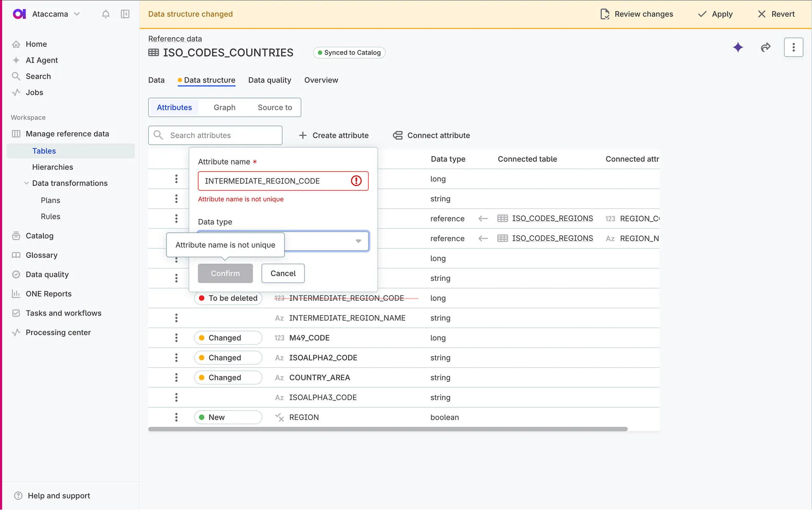Click the purple AI sparkle icon
The height and width of the screenshot is (510, 812).
pos(738,47)
